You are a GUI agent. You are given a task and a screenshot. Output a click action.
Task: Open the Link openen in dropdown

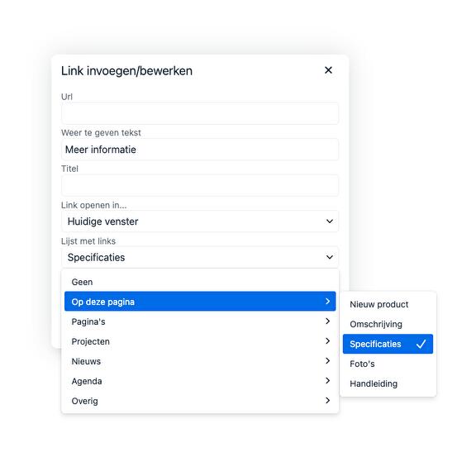[200, 221]
